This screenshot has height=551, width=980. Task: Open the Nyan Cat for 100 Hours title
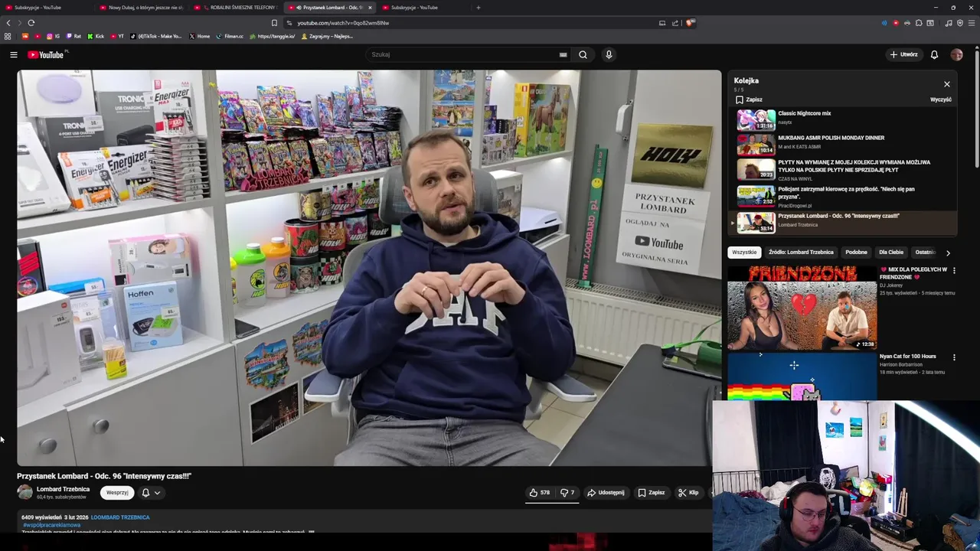click(x=907, y=357)
